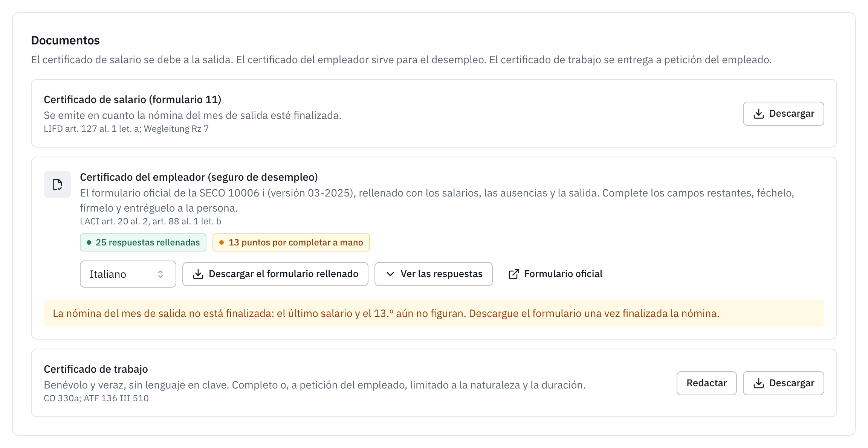Open the Formulario oficial link
868x448 pixels.
click(x=555, y=274)
